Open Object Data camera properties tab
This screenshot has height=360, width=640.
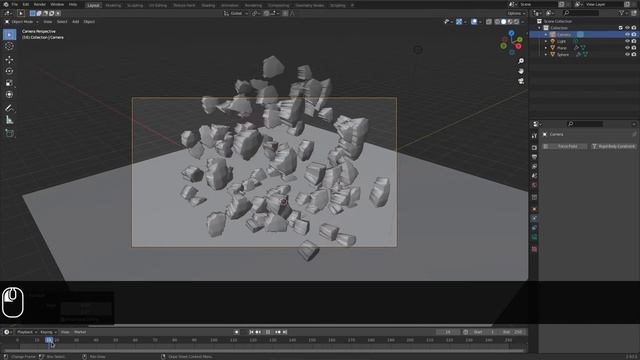pos(534,237)
